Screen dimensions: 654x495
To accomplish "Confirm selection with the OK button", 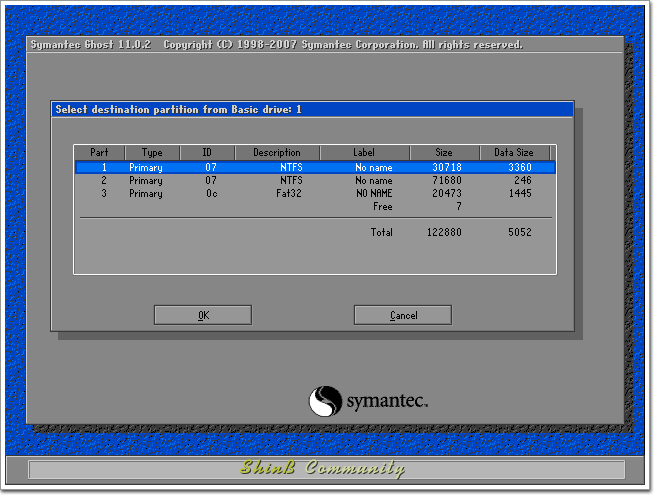I will [x=203, y=315].
